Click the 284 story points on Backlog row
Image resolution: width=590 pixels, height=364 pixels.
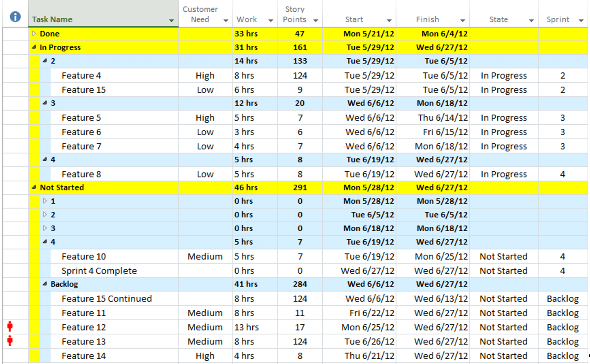[x=300, y=284]
